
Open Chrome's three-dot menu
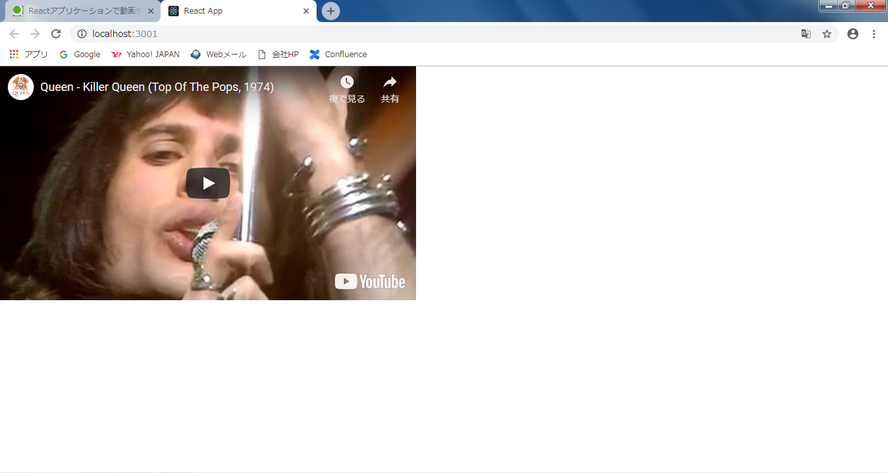[874, 34]
